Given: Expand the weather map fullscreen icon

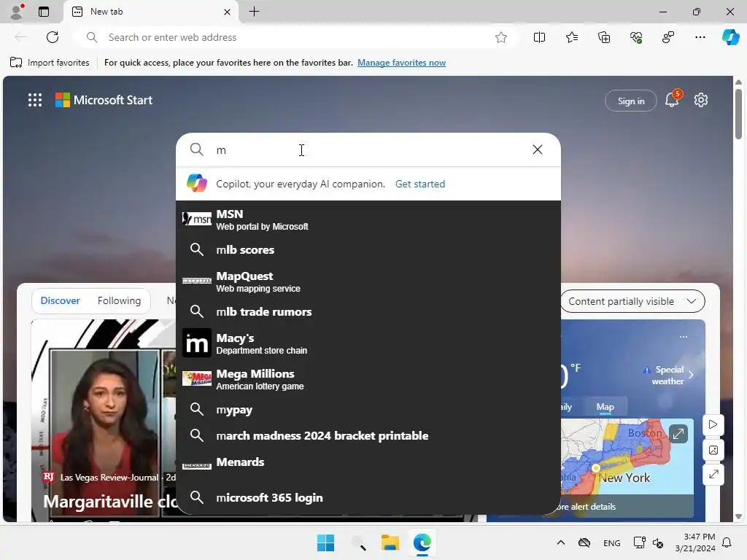Looking at the screenshot, I should (x=678, y=434).
